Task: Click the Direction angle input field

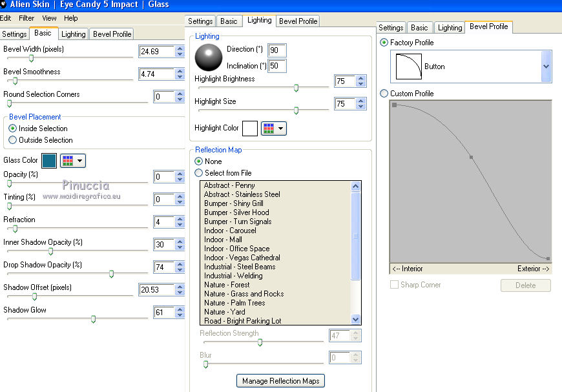Action: [277, 50]
